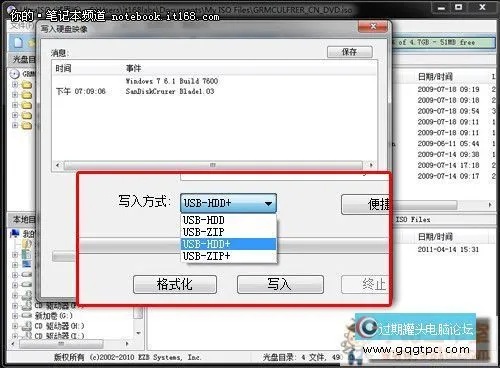Screen dimensions: 500x368
Task: Open the 写入方式 combo box arrow
Action: point(268,203)
